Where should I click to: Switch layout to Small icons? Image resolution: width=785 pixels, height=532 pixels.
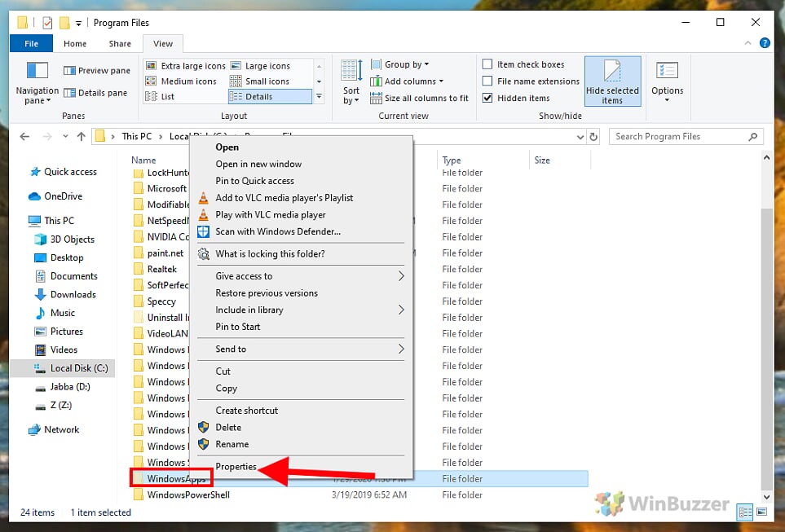pos(259,81)
